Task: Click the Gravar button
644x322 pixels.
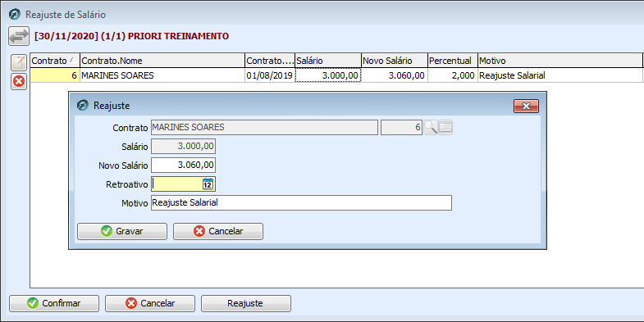Action: pos(122,231)
